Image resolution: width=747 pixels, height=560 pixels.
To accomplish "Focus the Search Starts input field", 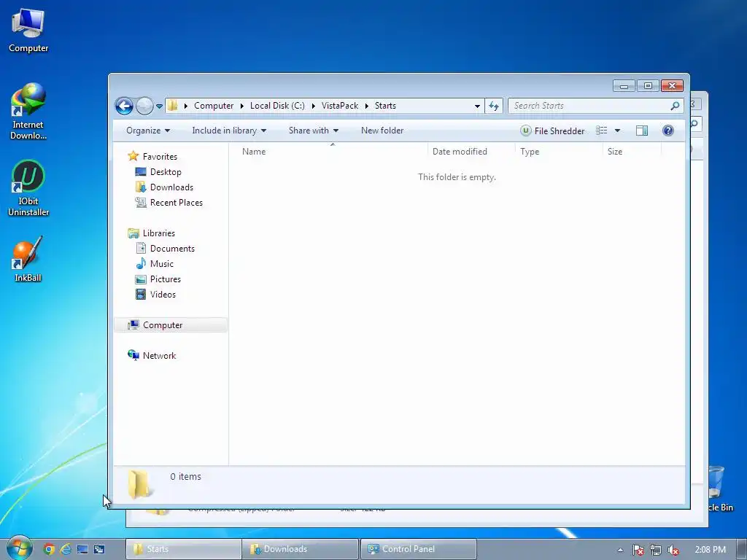I will pos(589,106).
